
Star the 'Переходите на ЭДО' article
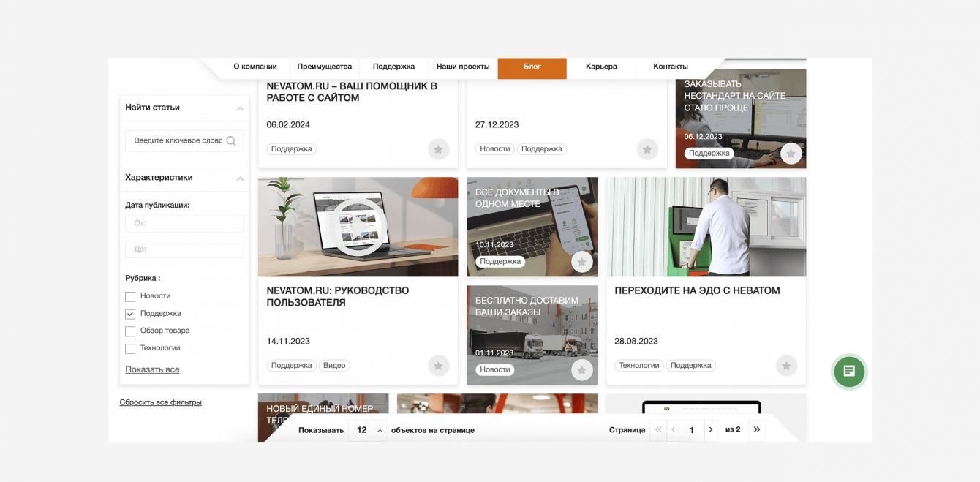click(x=786, y=366)
